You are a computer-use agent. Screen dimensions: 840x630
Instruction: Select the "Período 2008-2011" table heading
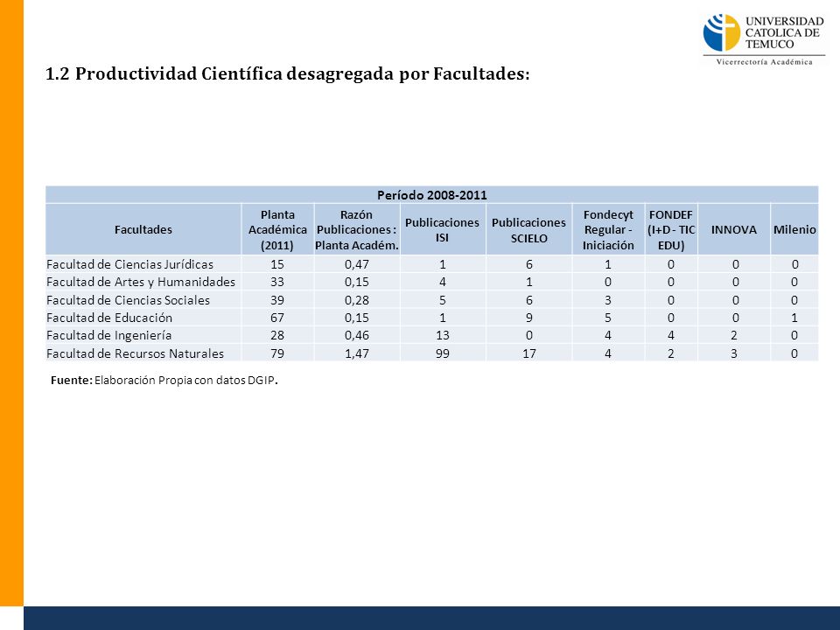point(431,195)
